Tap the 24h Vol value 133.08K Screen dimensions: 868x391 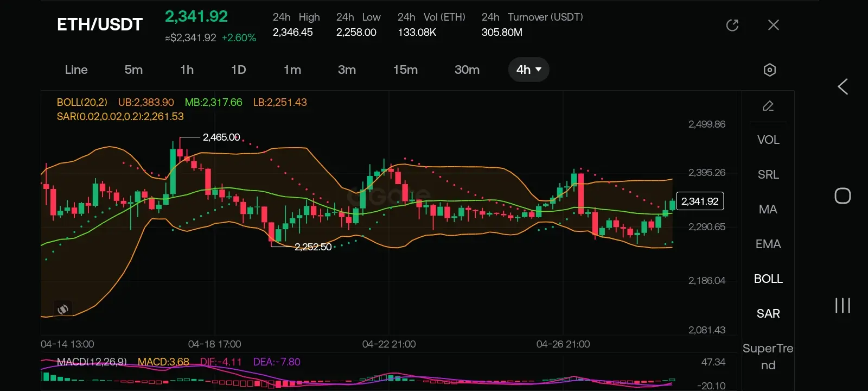[417, 32]
